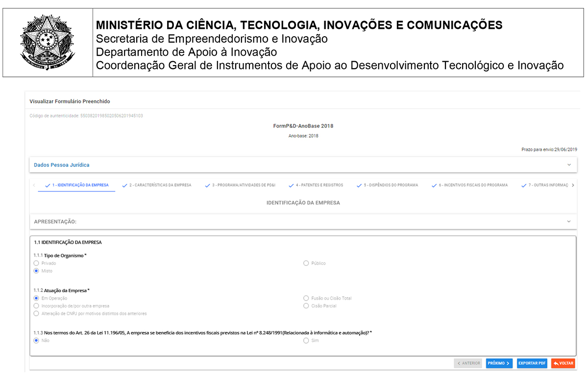Choose Fusão ou Cisão Total option
Viewport: 588px width, 373px height.
[306, 298]
